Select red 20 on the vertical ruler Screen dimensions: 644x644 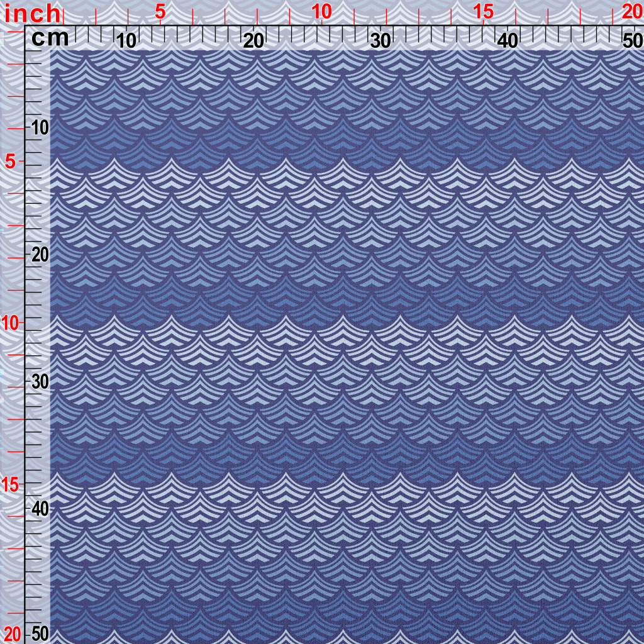coord(12,633)
